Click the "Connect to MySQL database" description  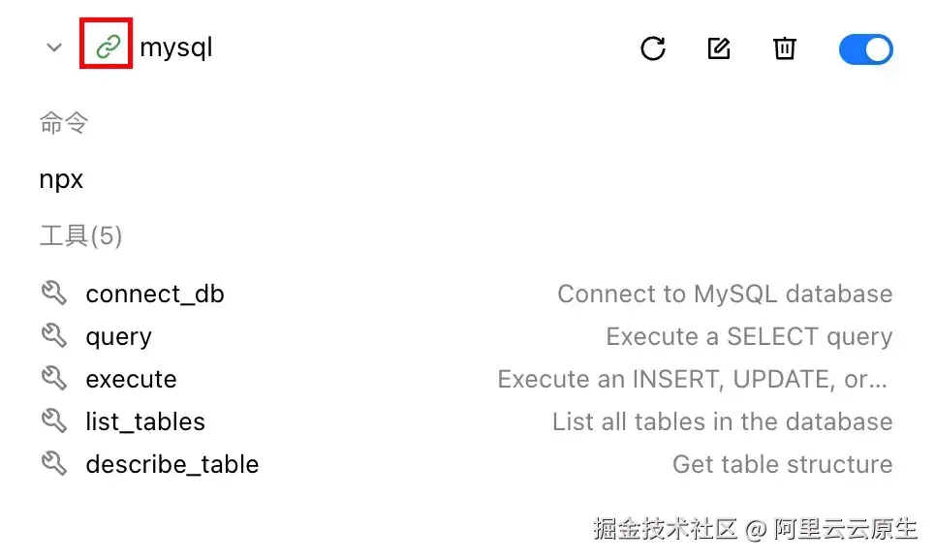point(725,295)
